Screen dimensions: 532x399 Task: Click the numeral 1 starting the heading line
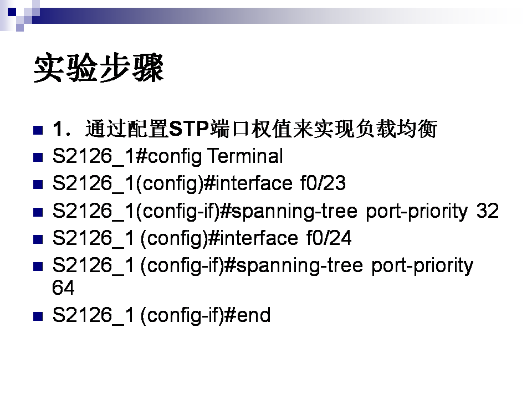pos(58,130)
